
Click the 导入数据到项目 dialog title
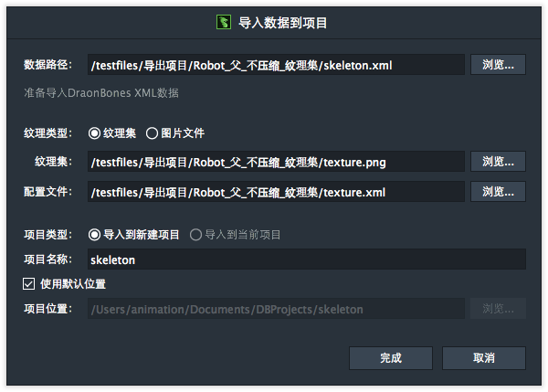282,23
